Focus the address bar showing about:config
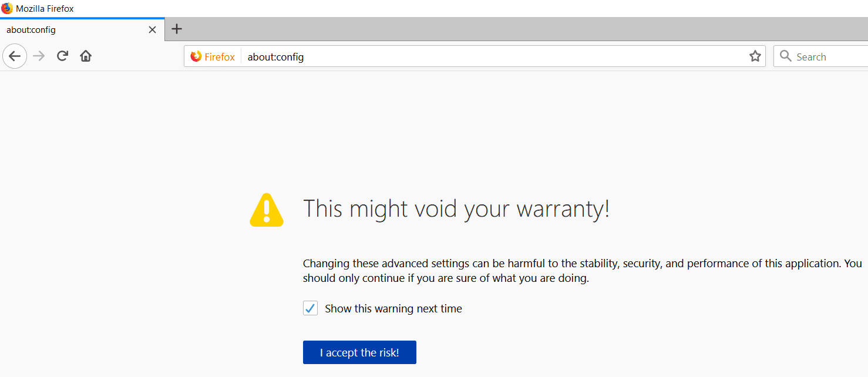 [x=493, y=57]
